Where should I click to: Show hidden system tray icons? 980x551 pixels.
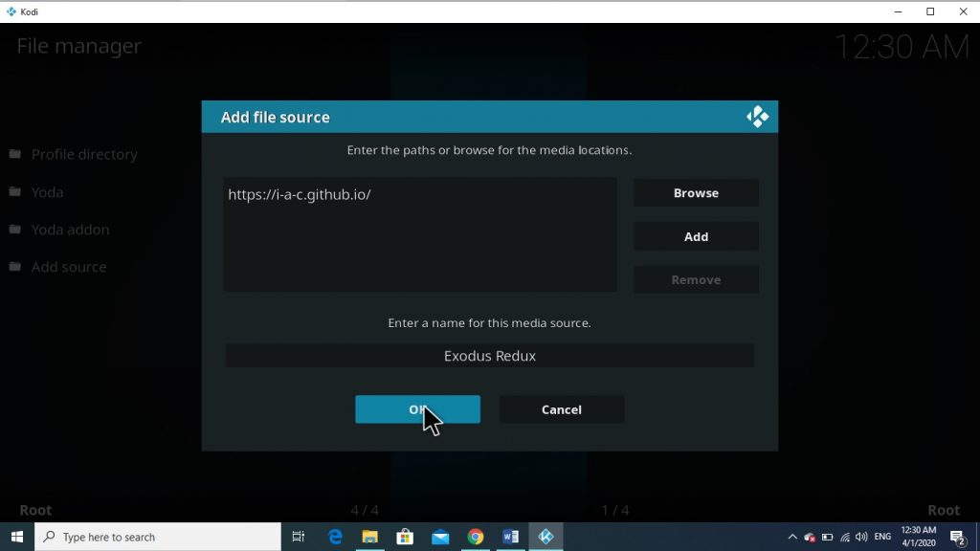(x=791, y=537)
